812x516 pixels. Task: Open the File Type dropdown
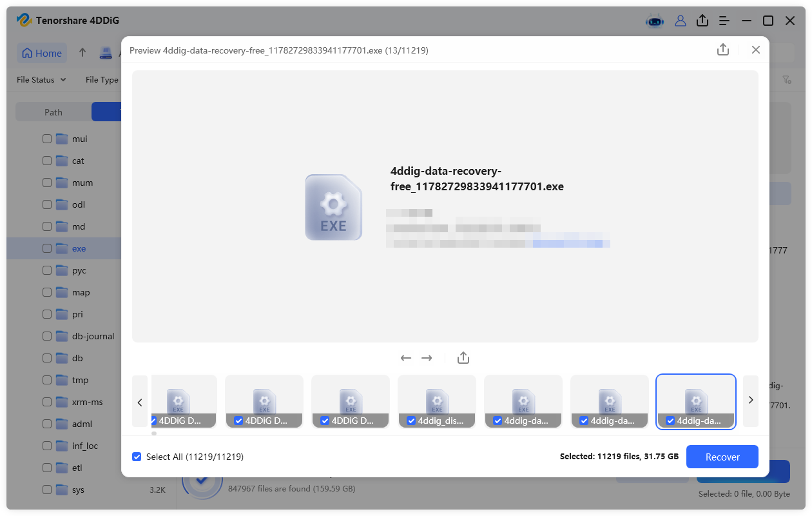pyautogui.click(x=102, y=80)
